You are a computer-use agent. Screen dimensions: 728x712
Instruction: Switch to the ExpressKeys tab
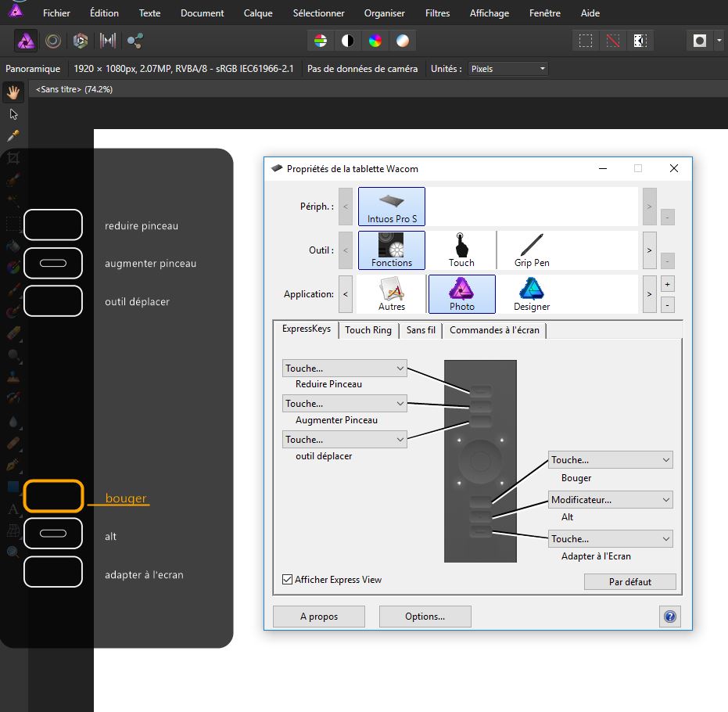(306, 329)
